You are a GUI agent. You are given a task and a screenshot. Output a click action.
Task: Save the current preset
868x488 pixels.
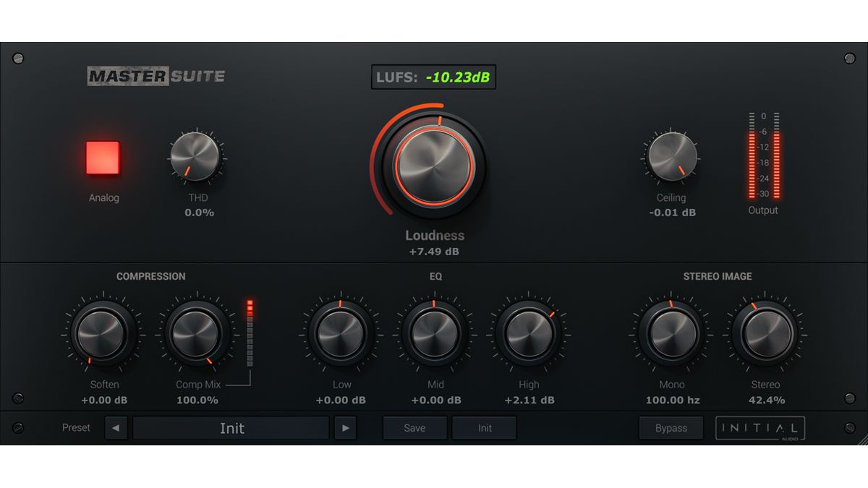[x=414, y=427]
